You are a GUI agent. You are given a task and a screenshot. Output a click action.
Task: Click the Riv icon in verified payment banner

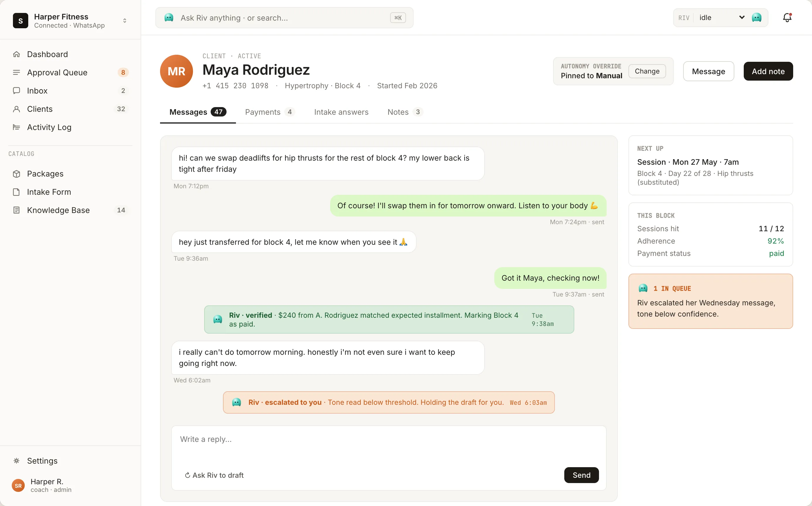[218, 319]
